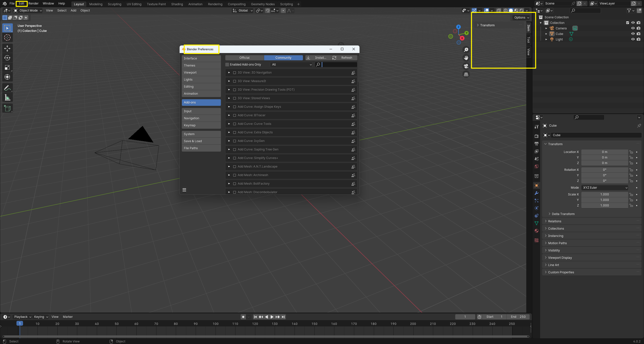Screen dimensions: 644x344
Task: Open the add-on category filter dropdown
Action: coord(291,65)
